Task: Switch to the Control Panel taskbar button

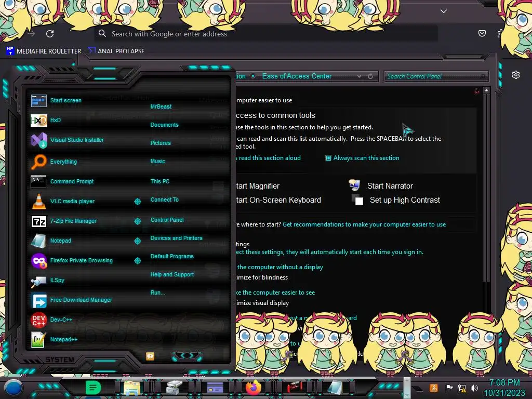Action: pos(215,388)
